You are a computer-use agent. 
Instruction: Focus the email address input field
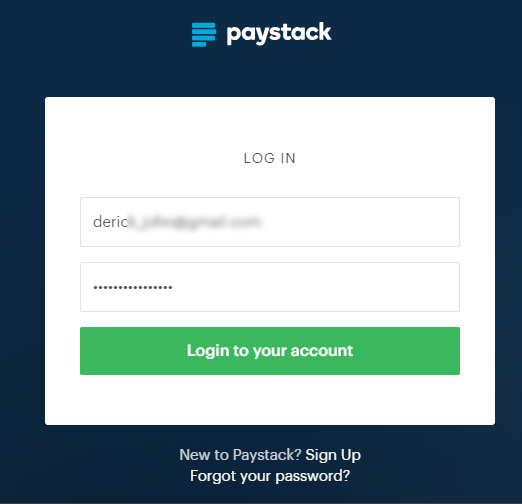point(270,222)
